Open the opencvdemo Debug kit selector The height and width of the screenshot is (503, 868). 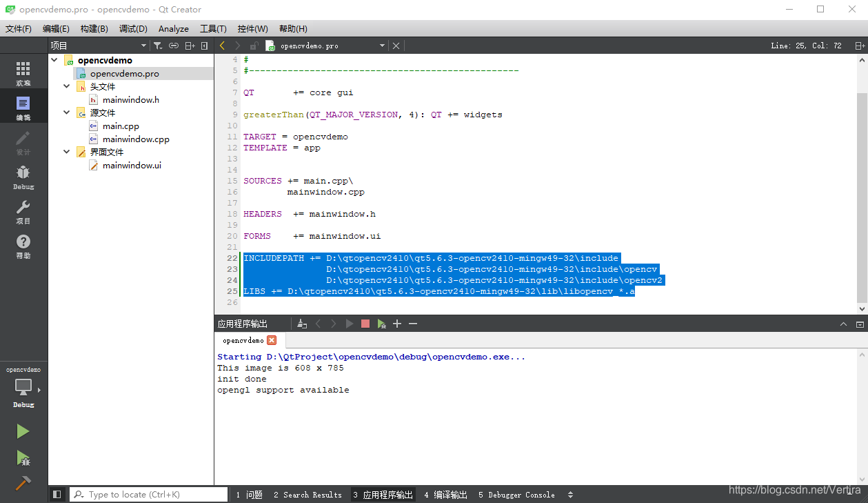[x=23, y=386]
